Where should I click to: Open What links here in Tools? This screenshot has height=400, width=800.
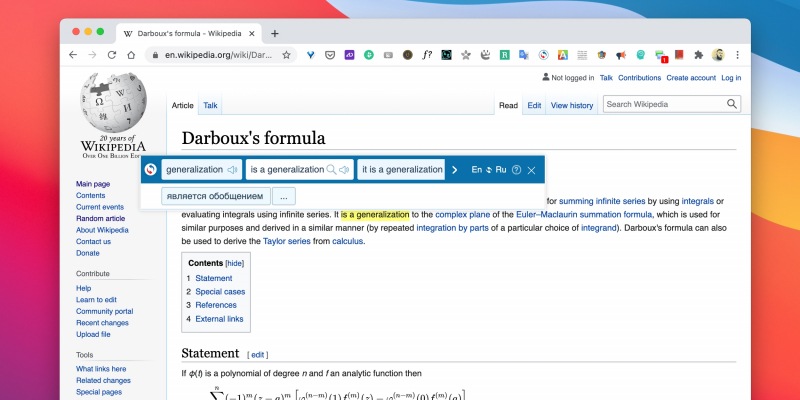point(101,368)
